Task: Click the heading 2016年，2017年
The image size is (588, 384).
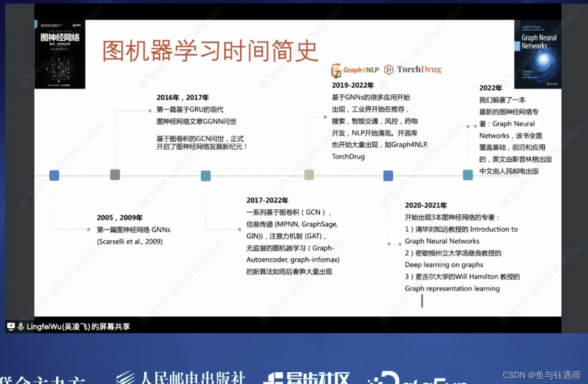Action: tap(183, 97)
